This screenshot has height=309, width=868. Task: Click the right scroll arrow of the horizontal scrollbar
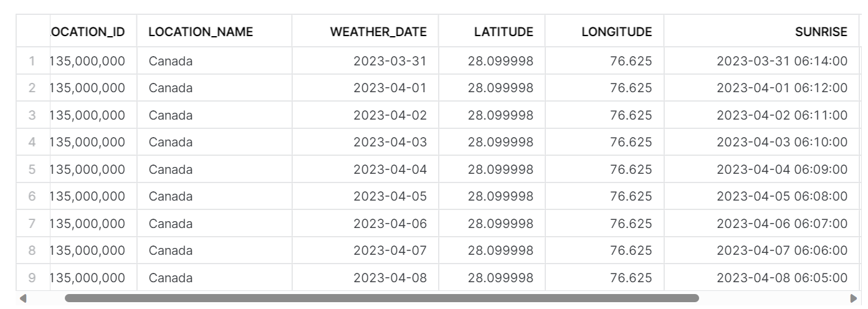[854, 298]
